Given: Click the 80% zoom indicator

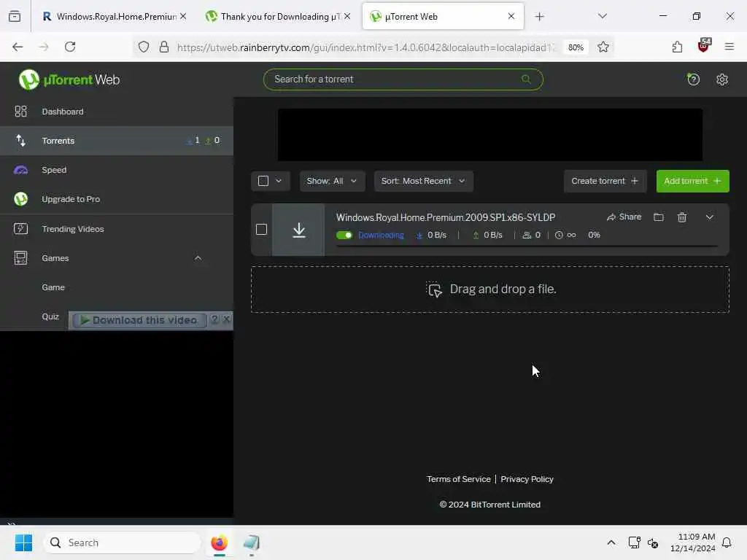Looking at the screenshot, I should coord(576,47).
